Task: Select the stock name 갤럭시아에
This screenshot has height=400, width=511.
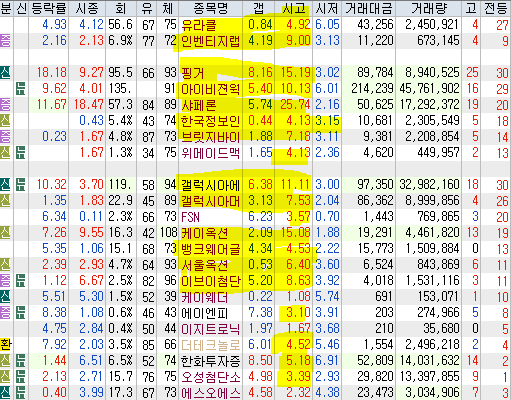Action: click(x=210, y=185)
